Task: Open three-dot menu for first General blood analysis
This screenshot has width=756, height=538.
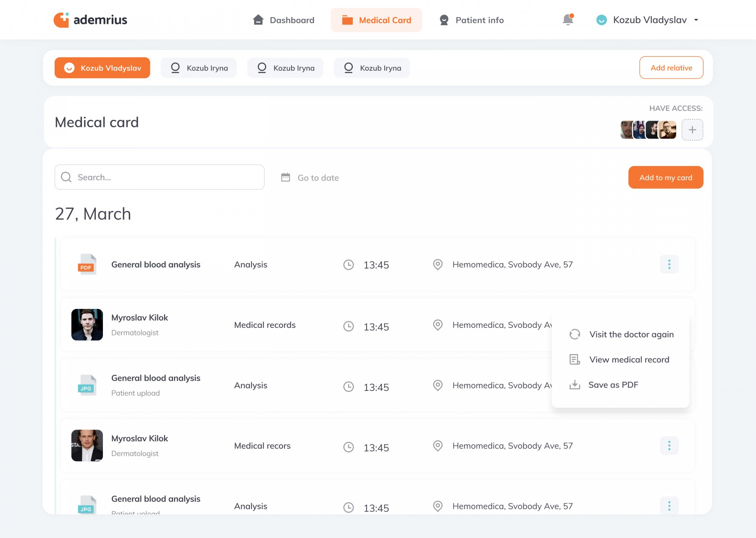Action: [669, 264]
